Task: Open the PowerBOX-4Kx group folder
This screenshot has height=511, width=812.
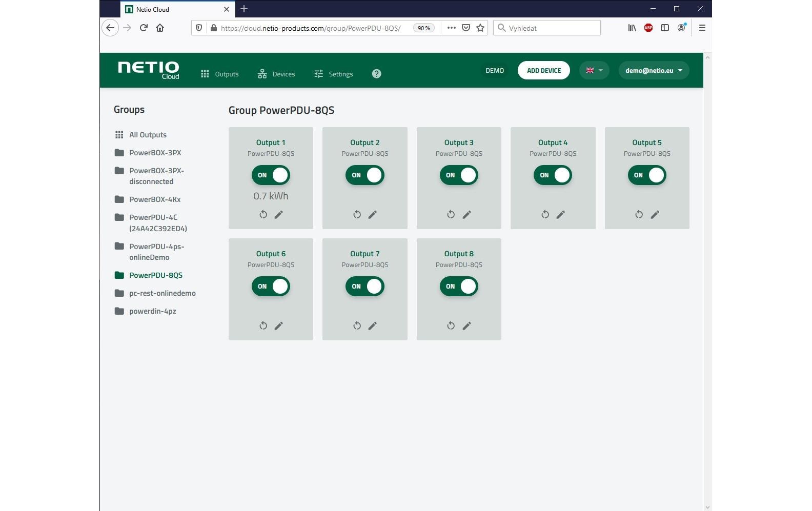Action: tap(148, 199)
